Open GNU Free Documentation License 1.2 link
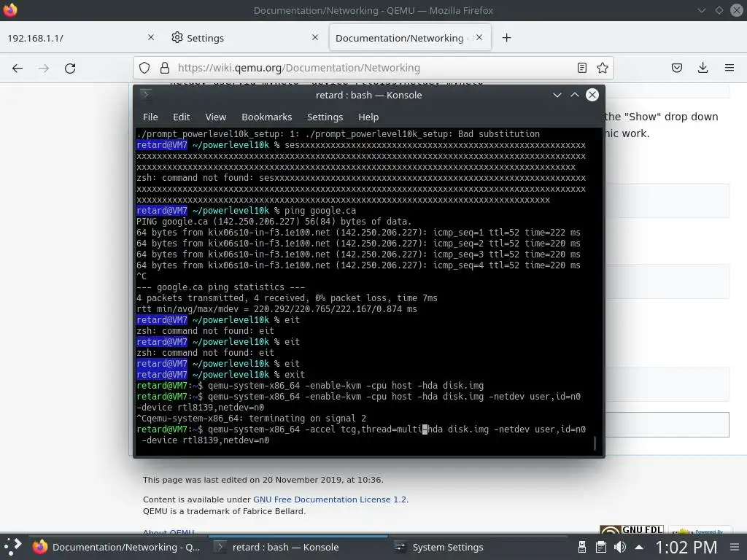Image resolution: width=747 pixels, height=560 pixels. 330,499
